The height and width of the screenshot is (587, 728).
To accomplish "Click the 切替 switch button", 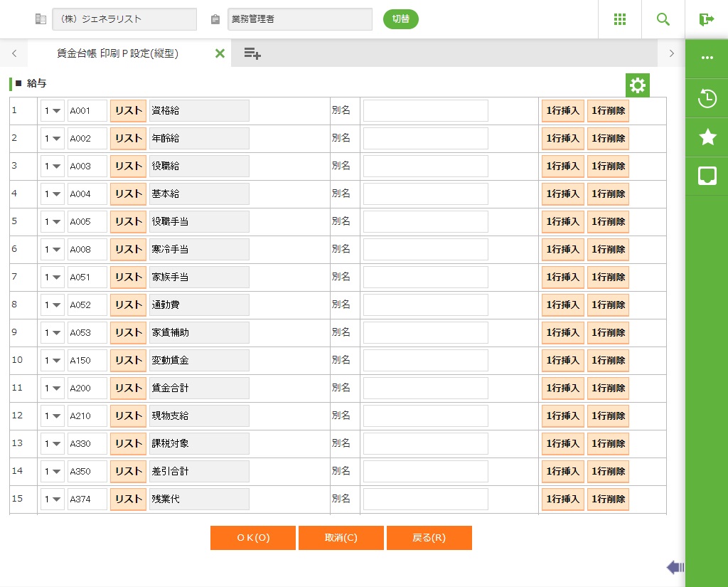I will [401, 19].
